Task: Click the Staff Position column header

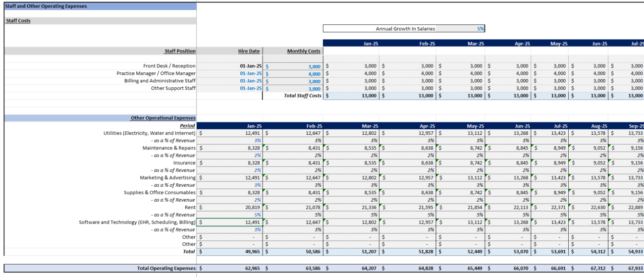Action: pos(180,51)
